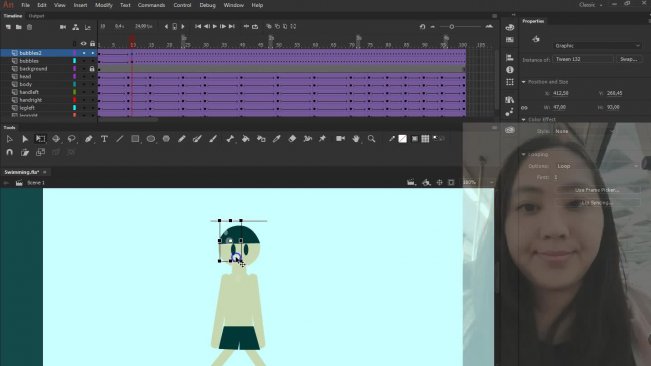Screen dimensions: 651x366
Task: Collapse the Position and Size section
Action: [x=524, y=82]
